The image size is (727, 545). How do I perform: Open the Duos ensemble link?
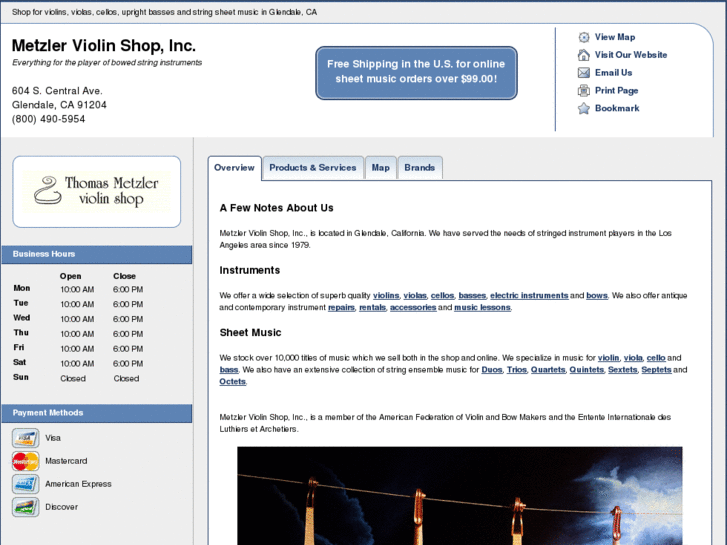[492, 370]
